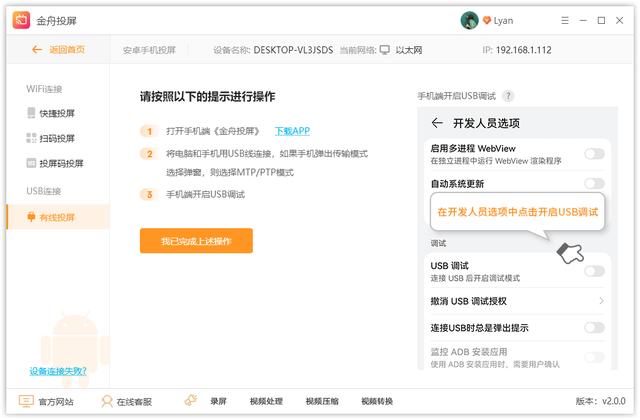Screen dimensions: 640x420
Task: Click the device name DESKTOP-VL3JSDS
Action: click(x=293, y=50)
